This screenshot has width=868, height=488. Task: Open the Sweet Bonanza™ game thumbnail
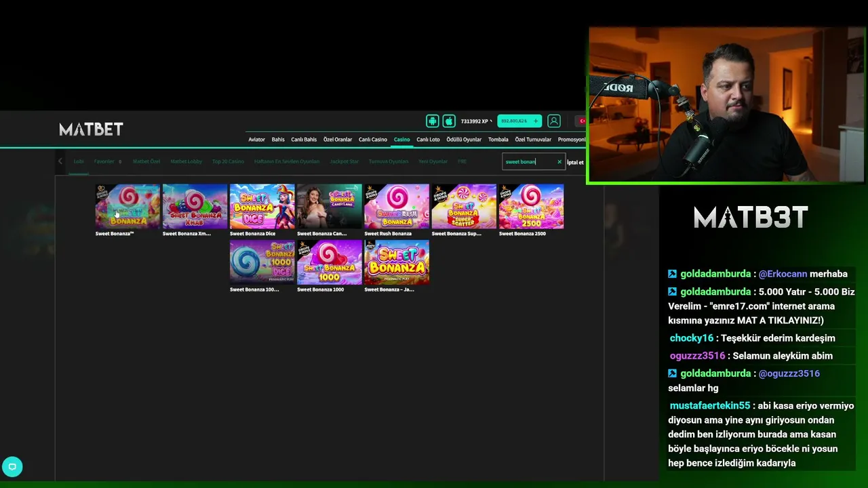pos(127,206)
